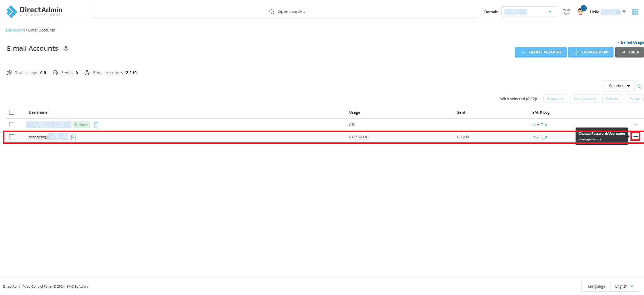Click the refresh icon next to Columns
This screenshot has width=644, height=295.
639,86
